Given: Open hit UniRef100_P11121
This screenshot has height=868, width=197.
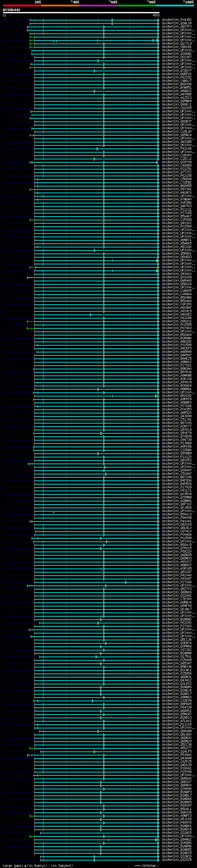Looking at the screenshot, I should tap(177, 210).
